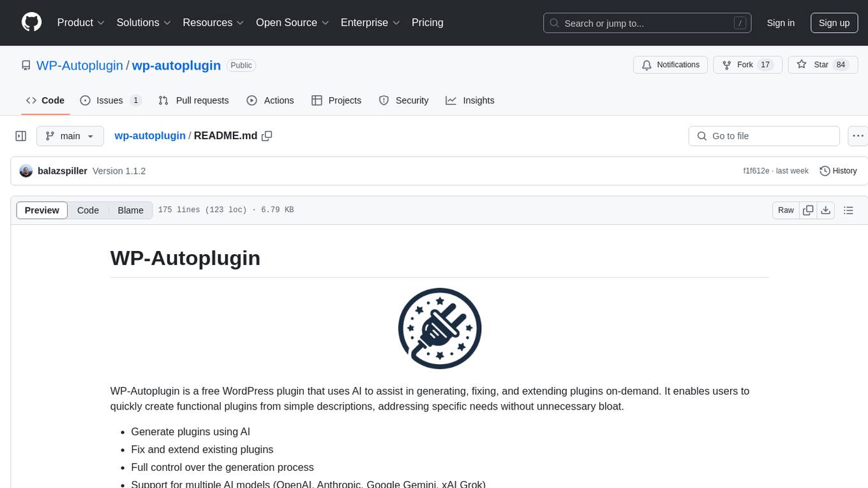Select the Preview view
Screen dimensions: 868x488
42,210
